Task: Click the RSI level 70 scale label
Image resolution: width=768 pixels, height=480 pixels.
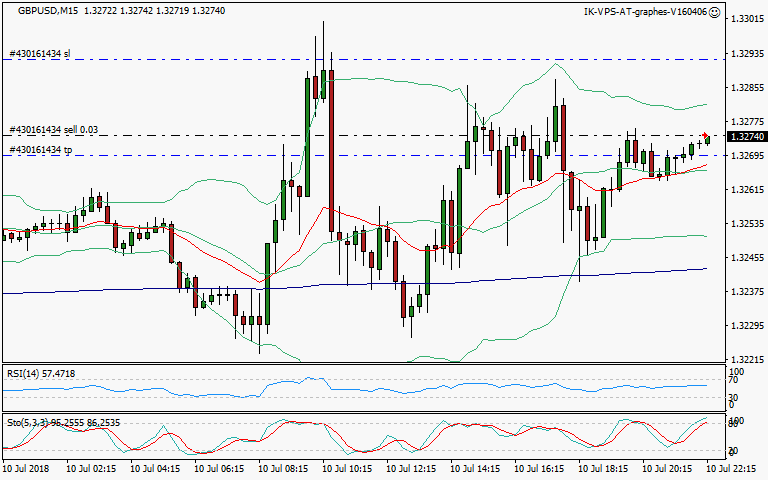Action: coord(733,380)
